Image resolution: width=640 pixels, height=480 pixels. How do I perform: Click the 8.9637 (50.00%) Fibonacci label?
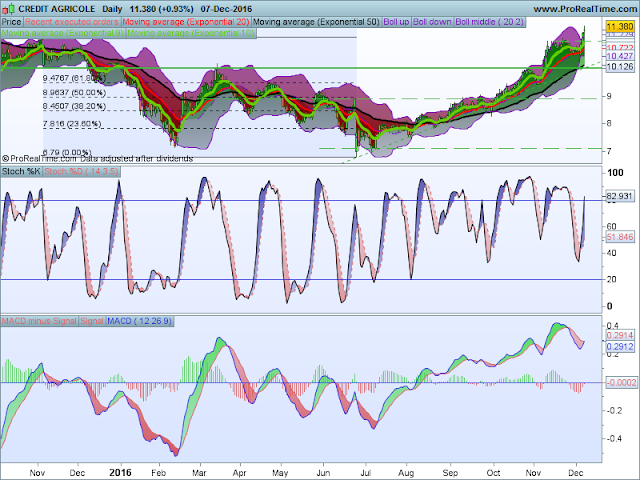click(x=74, y=93)
